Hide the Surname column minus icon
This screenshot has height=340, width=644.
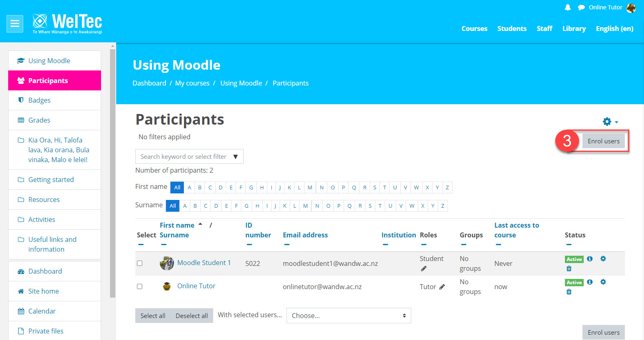click(x=163, y=245)
